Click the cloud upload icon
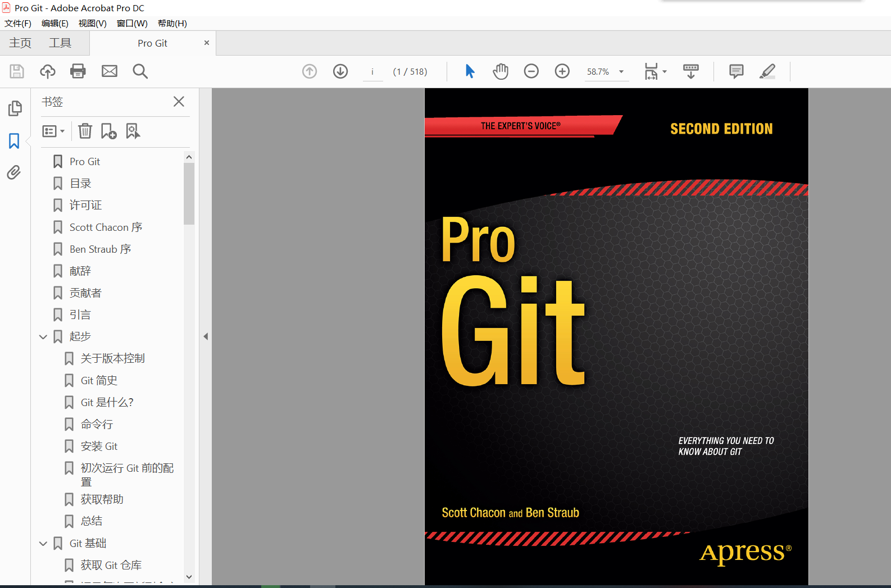The height and width of the screenshot is (588, 891). point(48,71)
